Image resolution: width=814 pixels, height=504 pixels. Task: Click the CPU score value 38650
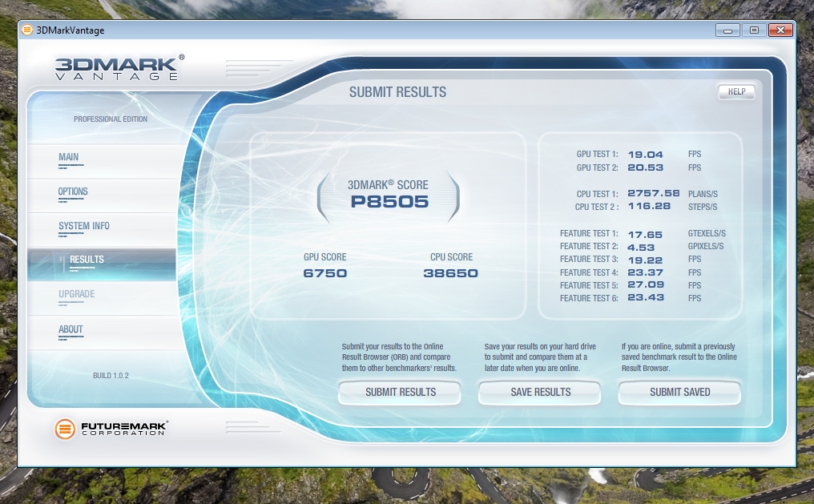click(450, 273)
